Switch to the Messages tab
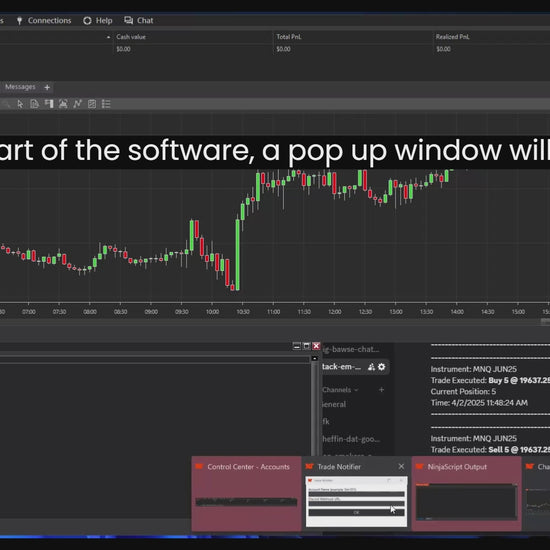Screen dimensions: 550x550 pyautogui.click(x=20, y=87)
